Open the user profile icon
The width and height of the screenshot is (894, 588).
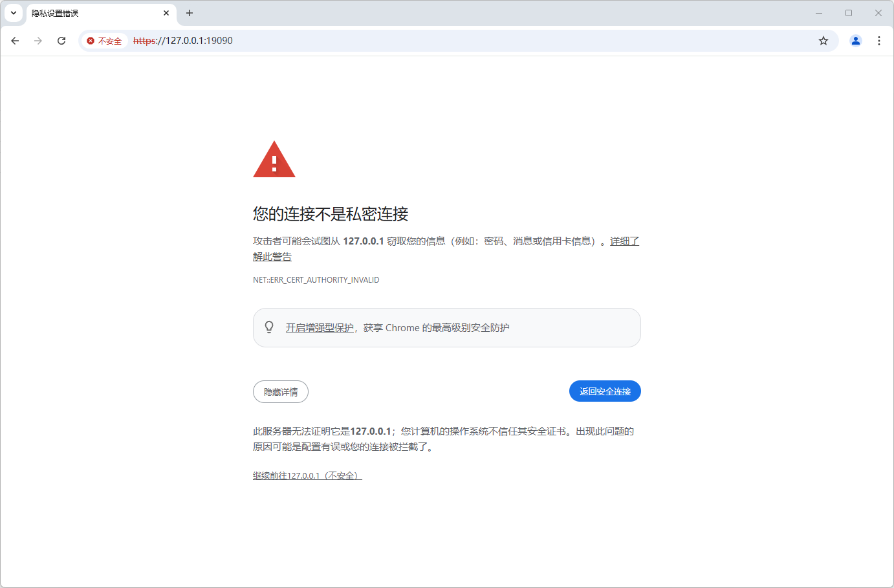click(855, 41)
